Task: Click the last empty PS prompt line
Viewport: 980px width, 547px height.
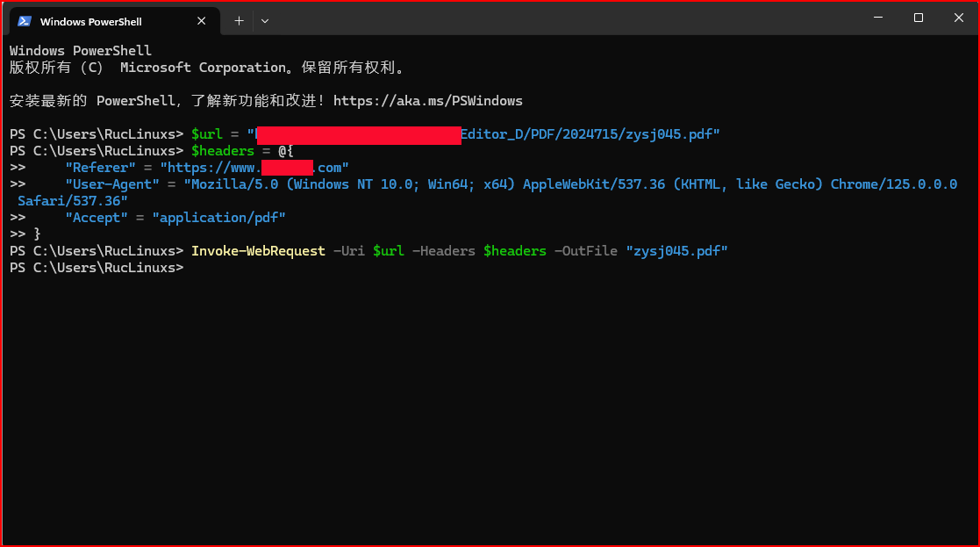Action: click(97, 268)
